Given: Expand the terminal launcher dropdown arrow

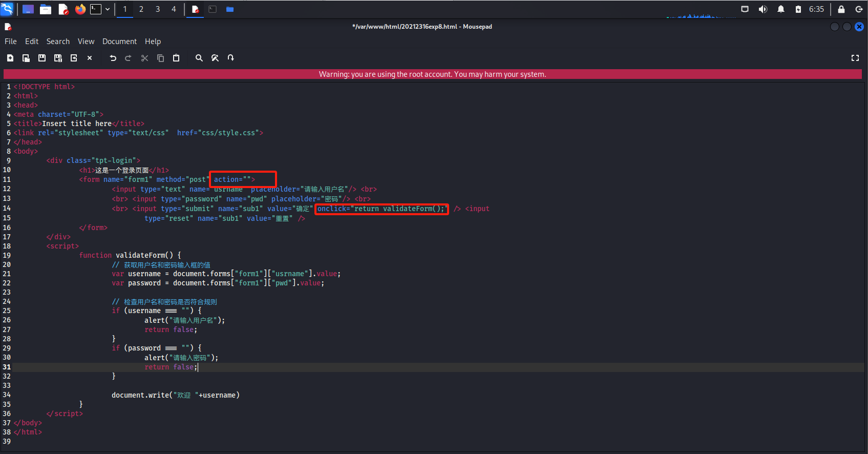Looking at the screenshot, I should (108, 9).
